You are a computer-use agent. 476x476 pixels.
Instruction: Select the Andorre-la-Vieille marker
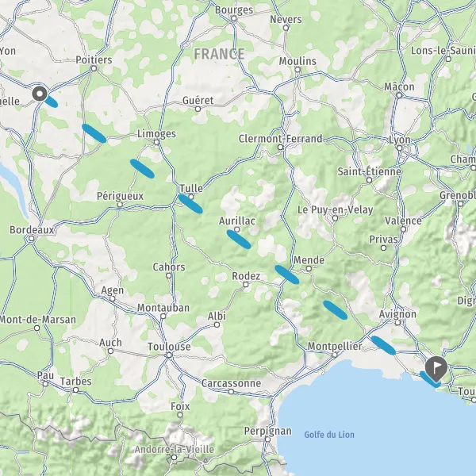pos(174,457)
